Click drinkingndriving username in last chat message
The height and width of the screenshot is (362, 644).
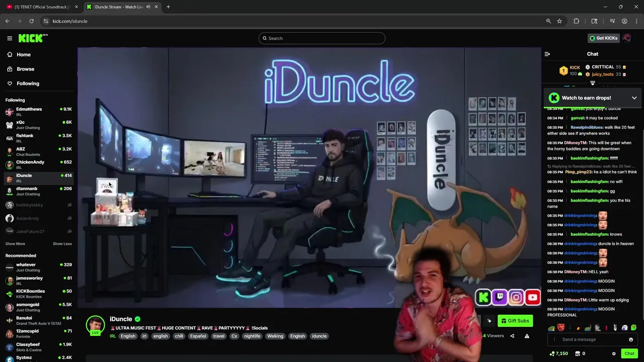[x=580, y=309]
